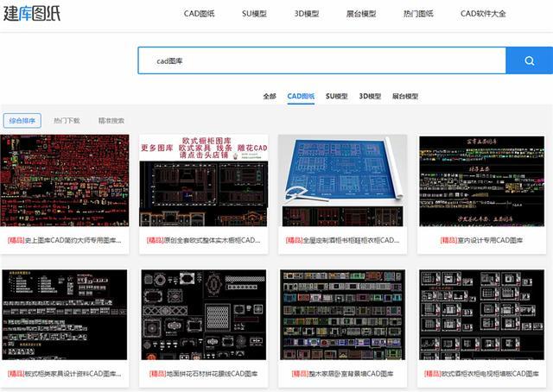Open 展台模型 in top navigation
This screenshot has width=553, height=392.
[361, 14]
